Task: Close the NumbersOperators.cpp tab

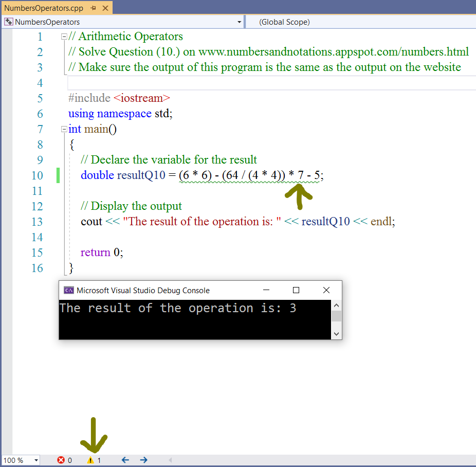Action: 105,8
